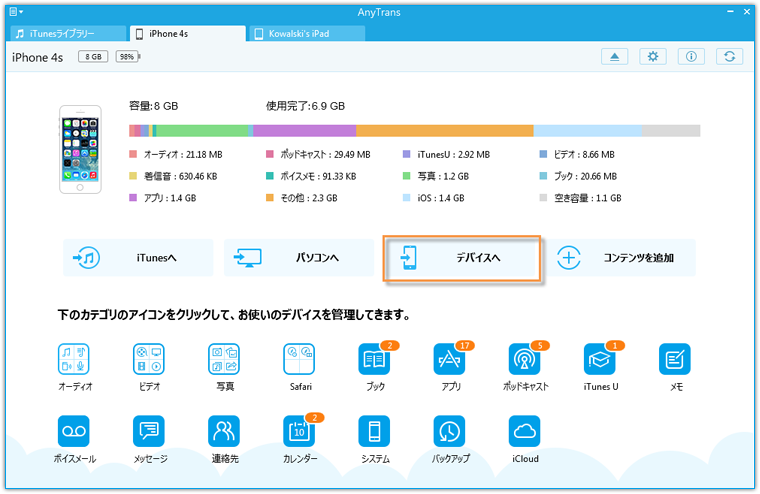Open the アプリ (Apps) category icon

449,359
